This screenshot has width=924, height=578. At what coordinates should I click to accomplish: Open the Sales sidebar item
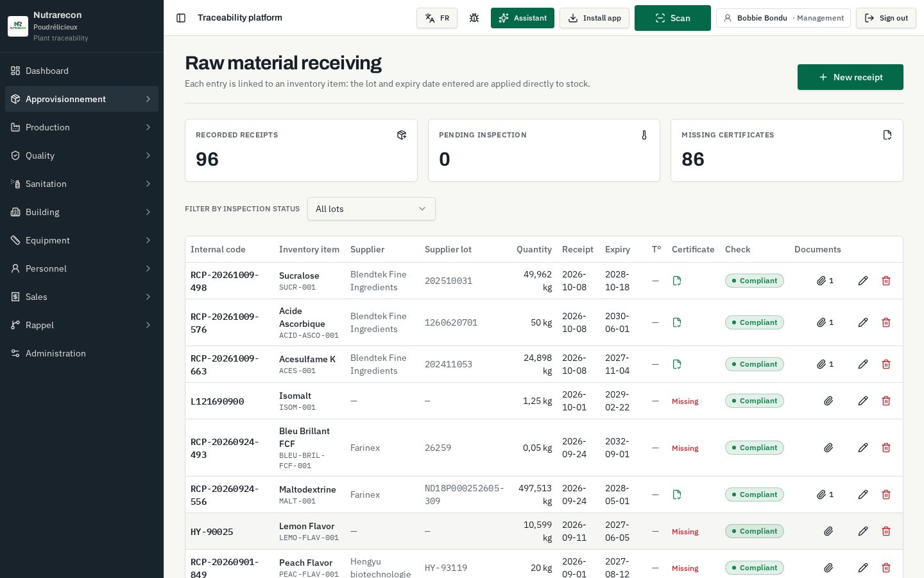(x=81, y=297)
